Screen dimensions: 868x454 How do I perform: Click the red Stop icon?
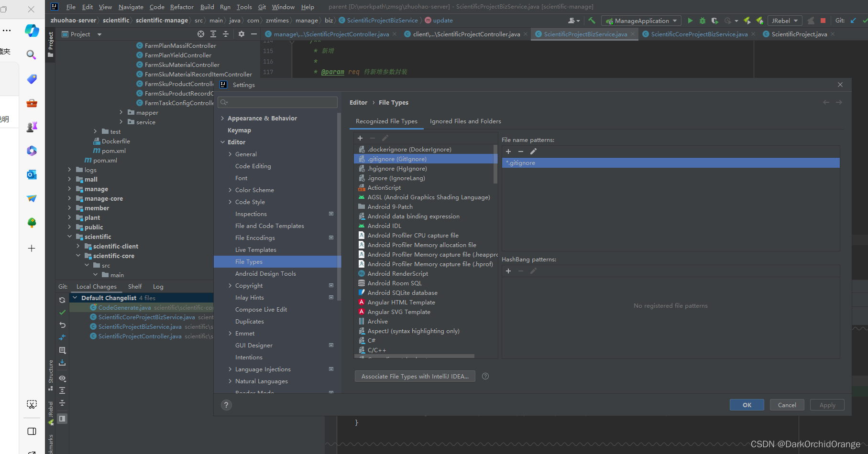(823, 21)
